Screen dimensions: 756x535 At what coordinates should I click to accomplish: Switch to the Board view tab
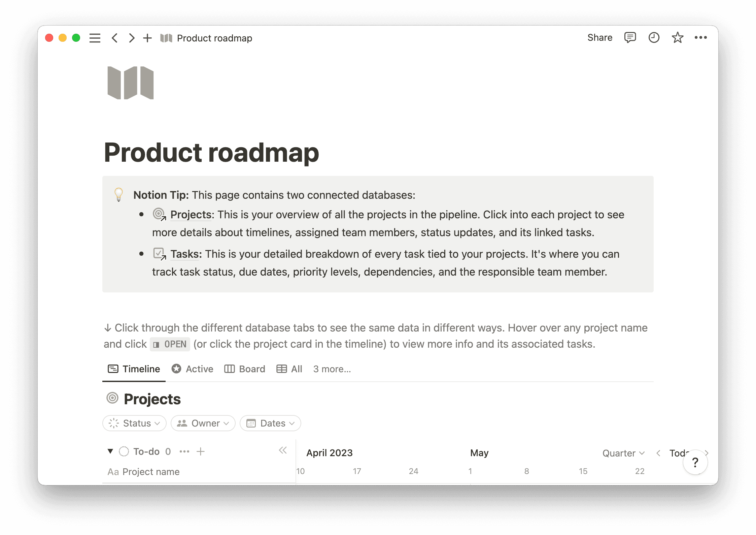[x=245, y=369]
